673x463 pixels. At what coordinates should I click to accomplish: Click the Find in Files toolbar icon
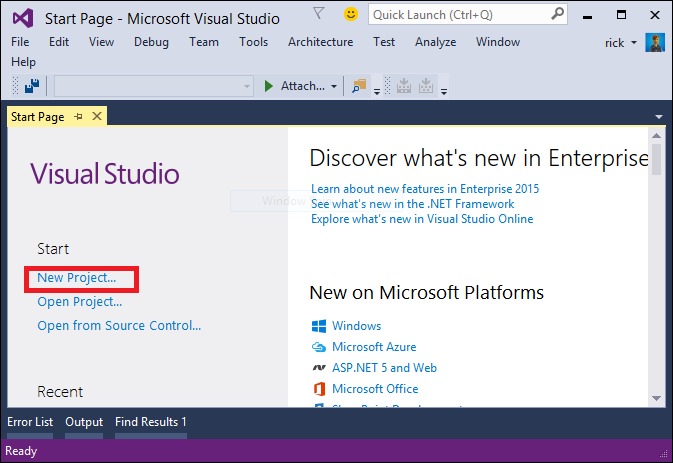pyautogui.click(x=359, y=86)
